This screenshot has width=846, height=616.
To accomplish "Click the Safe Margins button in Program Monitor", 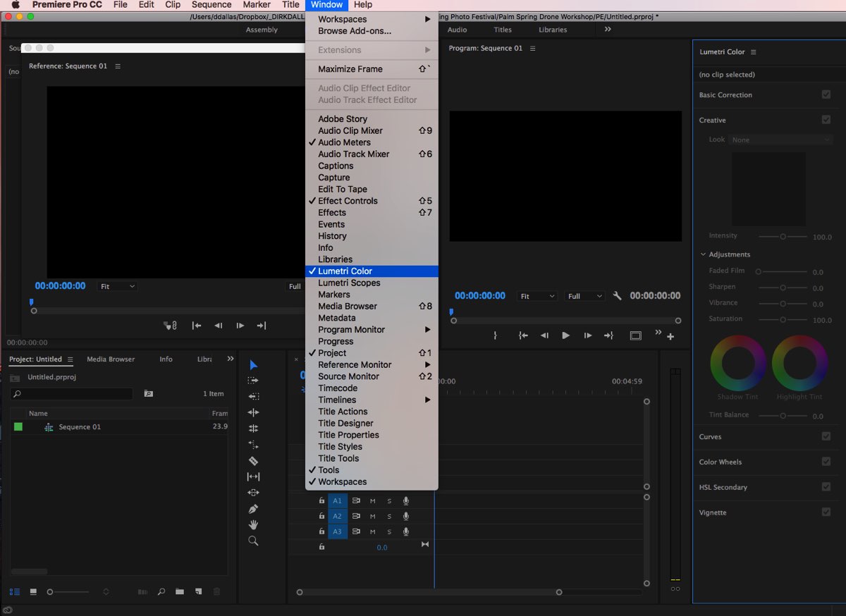I will (635, 336).
